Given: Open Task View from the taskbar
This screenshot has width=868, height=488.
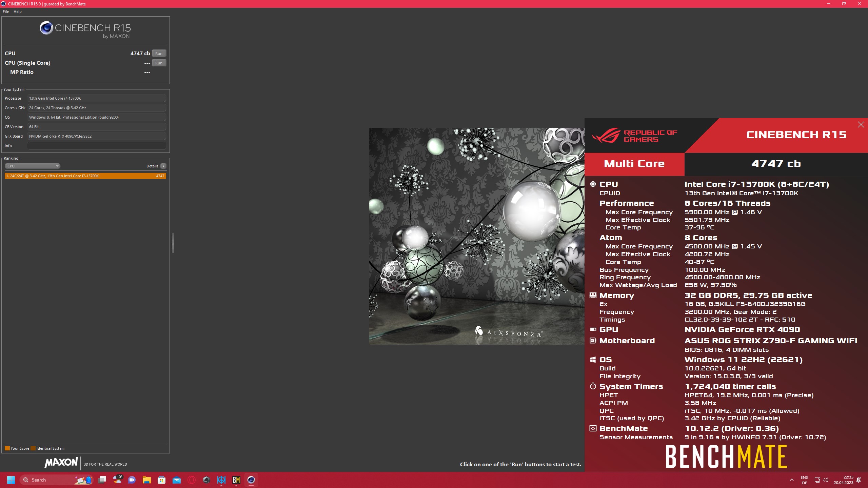Looking at the screenshot, I should click(102, 480).
